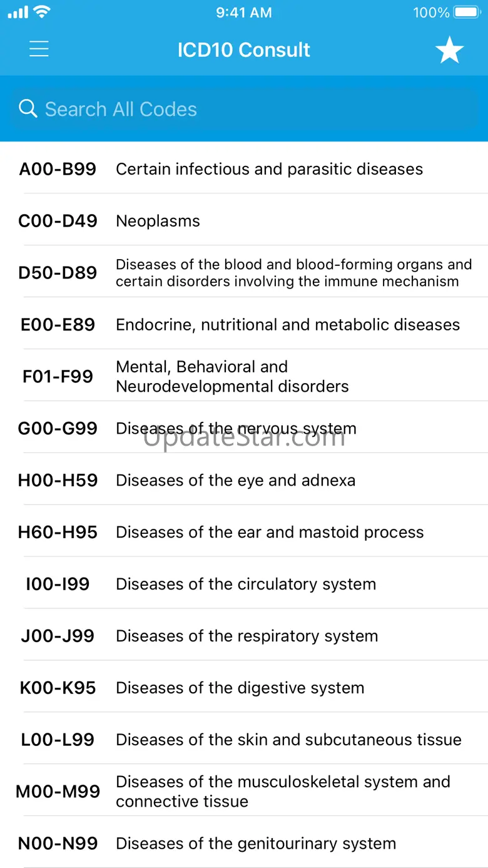Choose E00-E89 Endocrine, nutritional and metabolic diseases
The height and width of the screenshot is (868, 488).
(x=244, y=325)
